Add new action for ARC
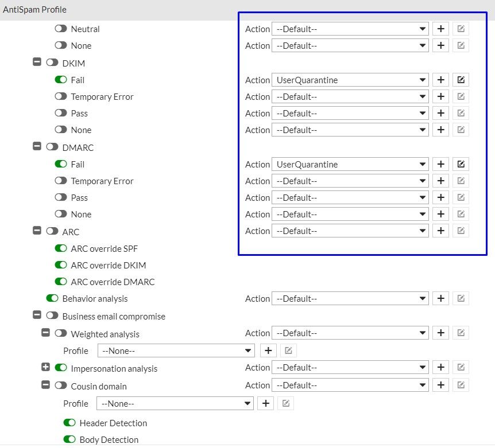Image resolution: width=495 pixels, height=448 pixels. 440,231
